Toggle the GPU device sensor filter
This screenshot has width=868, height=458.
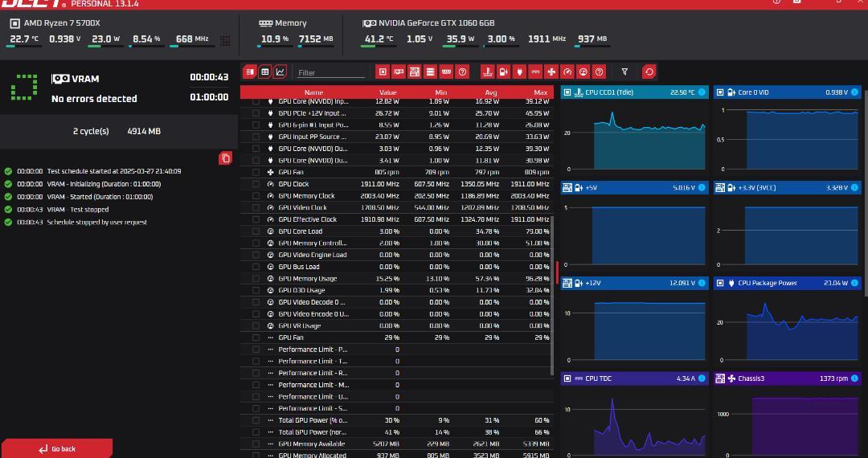(399, 72)
